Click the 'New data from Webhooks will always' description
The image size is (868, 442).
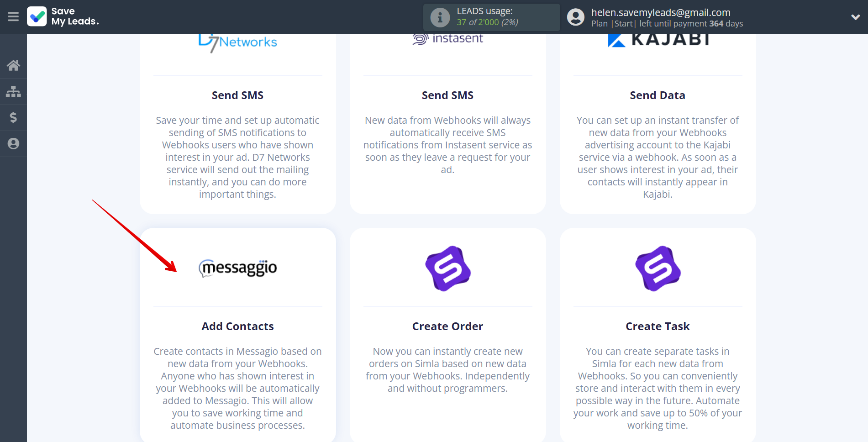click(x=447, y=145)
